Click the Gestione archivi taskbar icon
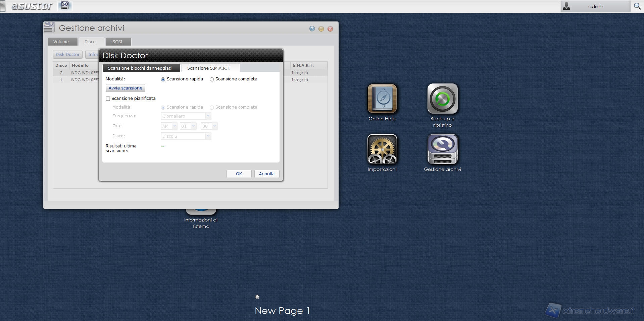The image size is (644, 321). (x=65, y=6)
